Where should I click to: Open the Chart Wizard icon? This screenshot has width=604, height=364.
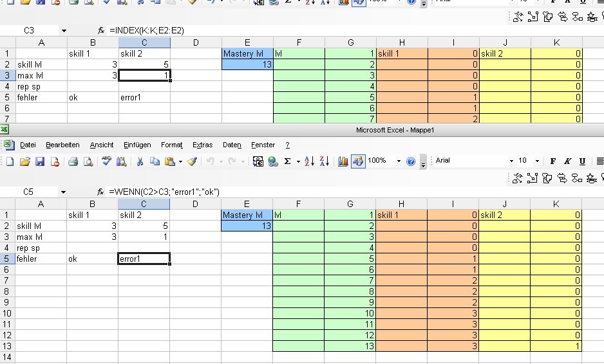(x=343, y=161)
